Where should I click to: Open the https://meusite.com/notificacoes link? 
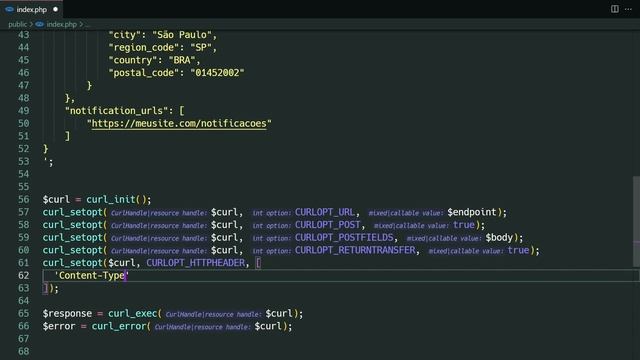[x=179, y=124]
